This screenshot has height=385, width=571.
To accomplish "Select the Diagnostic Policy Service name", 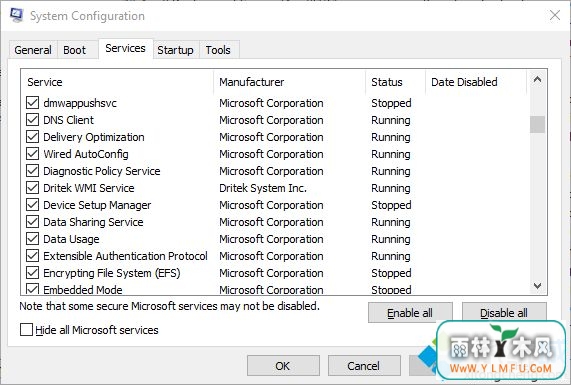I will tap(102, 171).
